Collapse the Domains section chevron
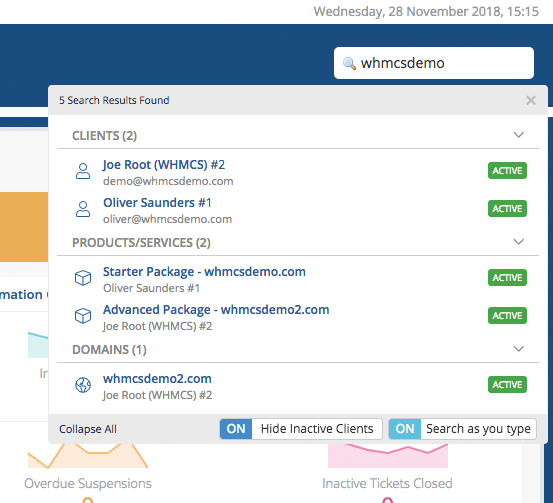Image resolution: width=553 pixels, height=503 pixels. point(518,349)
